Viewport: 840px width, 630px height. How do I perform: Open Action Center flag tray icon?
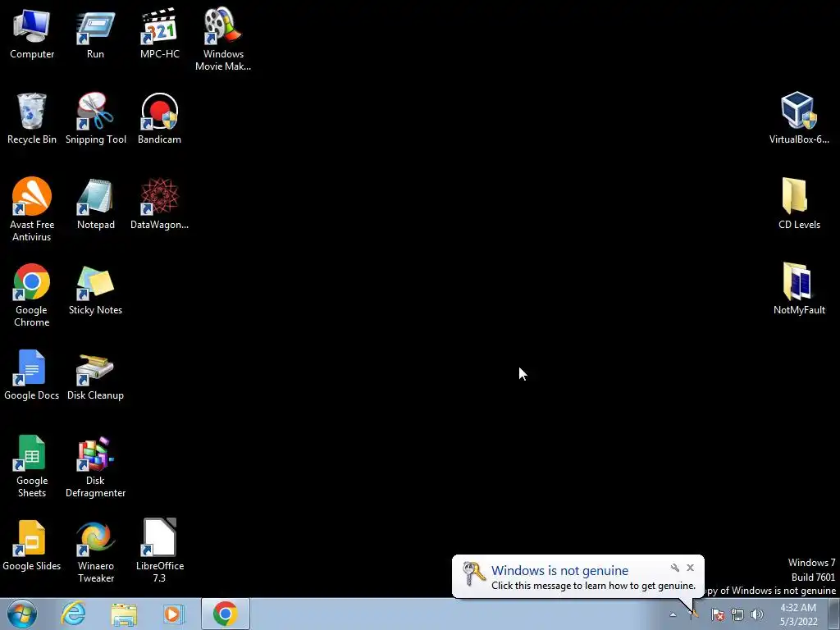(x=718, y=614)
